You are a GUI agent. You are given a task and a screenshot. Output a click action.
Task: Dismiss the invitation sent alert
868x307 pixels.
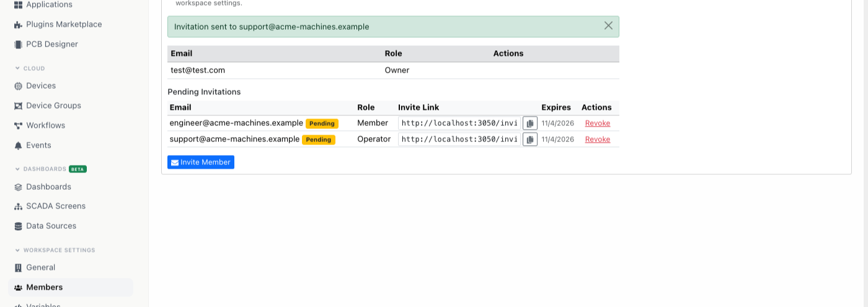pyautogui.click(x=608, y=26)
